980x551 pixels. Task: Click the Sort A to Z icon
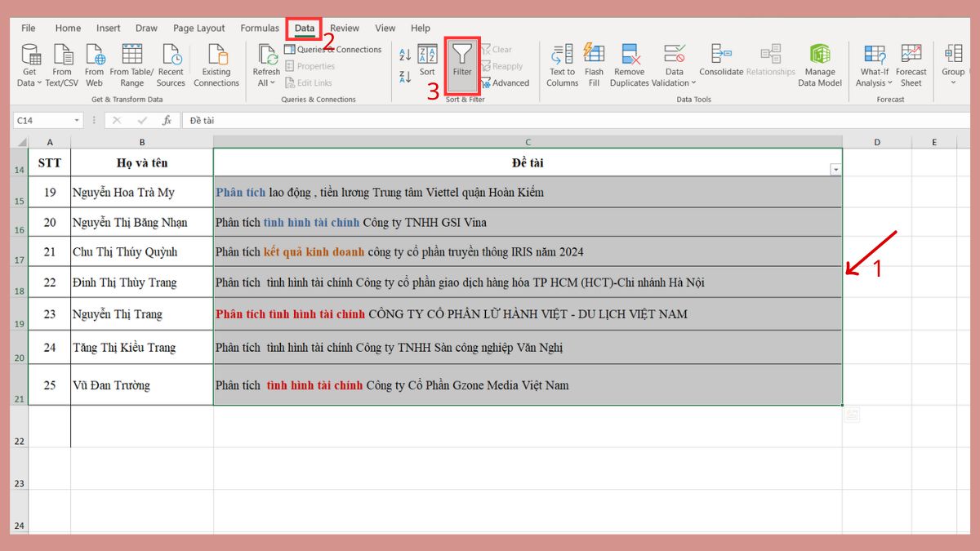406,54
